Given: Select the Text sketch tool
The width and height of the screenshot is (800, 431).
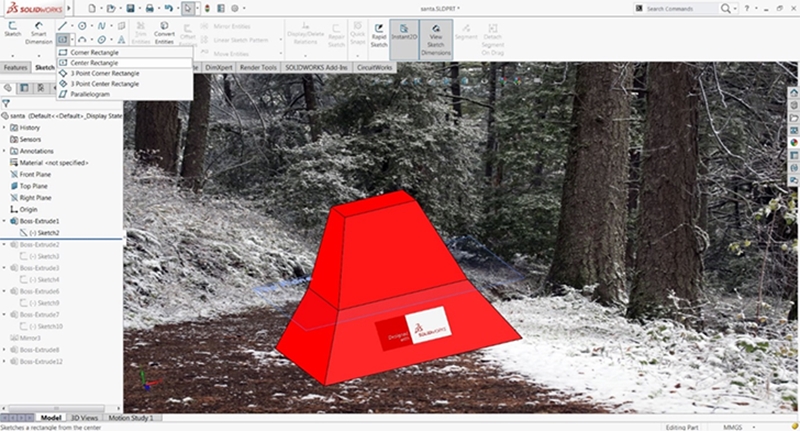Looking at the screenshot, I should tap(121, 39).
